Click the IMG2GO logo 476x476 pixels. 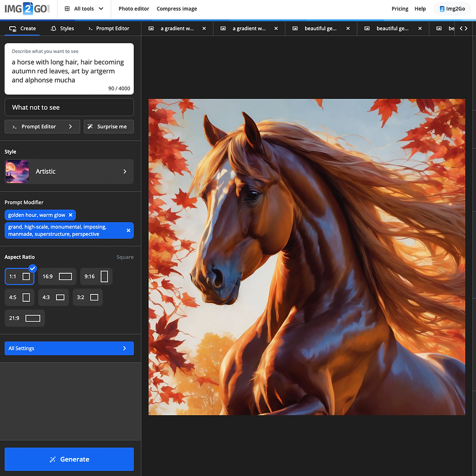tap(27, 8)
